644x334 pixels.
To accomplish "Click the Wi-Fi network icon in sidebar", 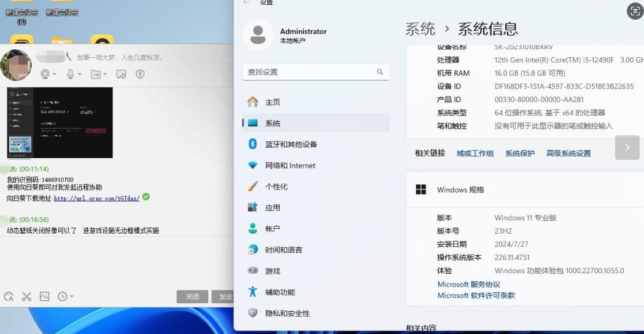I will (x=253, y=165).
